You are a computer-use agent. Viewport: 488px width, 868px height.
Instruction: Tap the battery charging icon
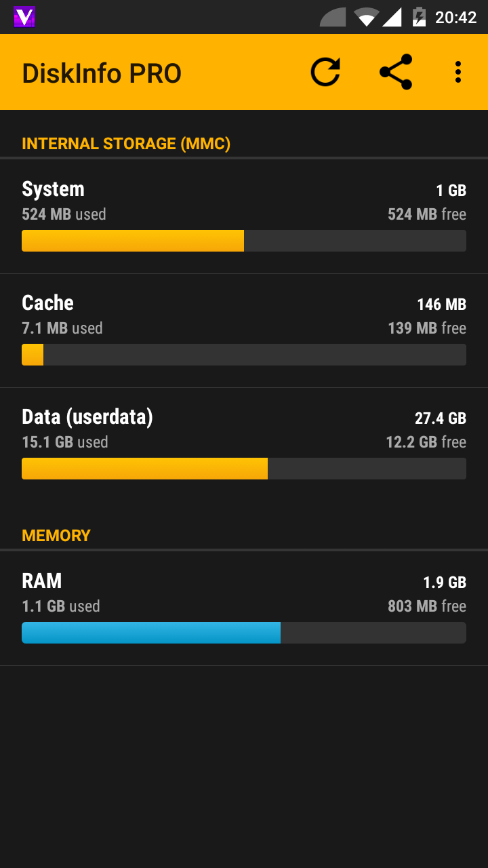pos(420,17)
